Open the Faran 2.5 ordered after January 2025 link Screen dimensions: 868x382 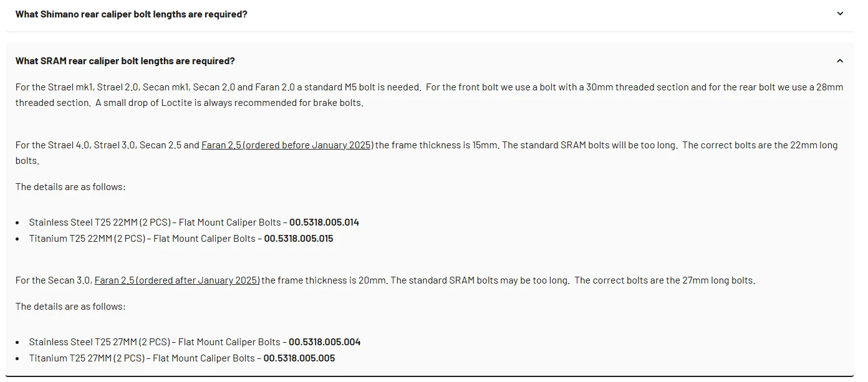coord(177,280)
